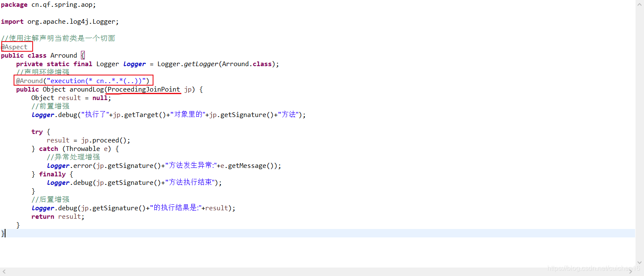The width and height of the screenshot is (644, 276).
Task: Click the string "方法发生异常:"
Action: (x=191, y=166)
